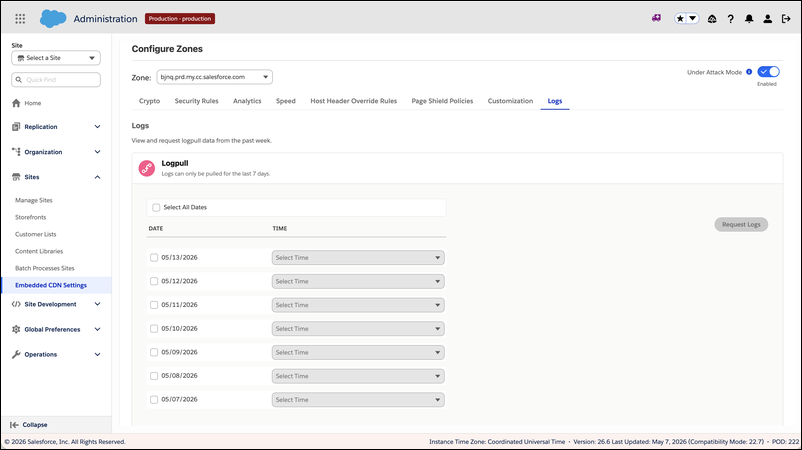Click the Under Attack Mode info icon
The image size is (802, 450).
[749, 72]
